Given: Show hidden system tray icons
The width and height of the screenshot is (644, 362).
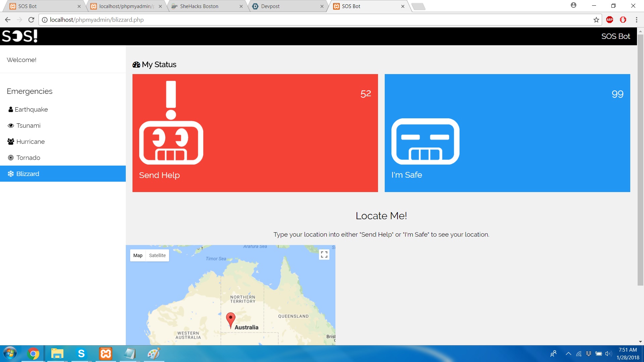Looking at the screenshot, I should [x=568, y=354].
